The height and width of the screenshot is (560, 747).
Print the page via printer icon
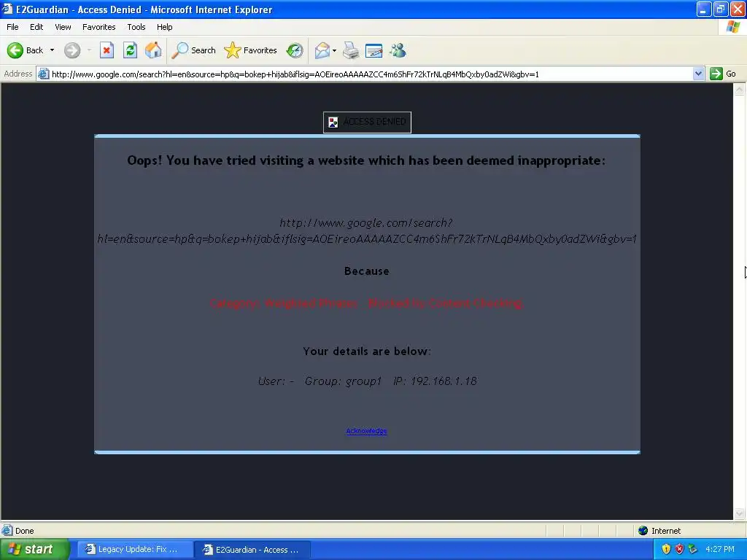351,50
